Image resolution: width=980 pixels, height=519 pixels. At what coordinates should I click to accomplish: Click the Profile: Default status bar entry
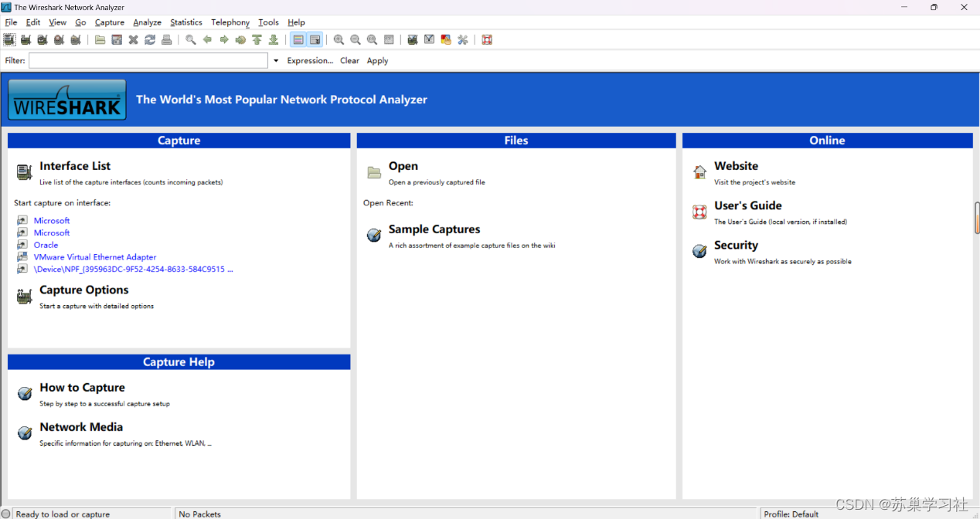tap(791, 514)
